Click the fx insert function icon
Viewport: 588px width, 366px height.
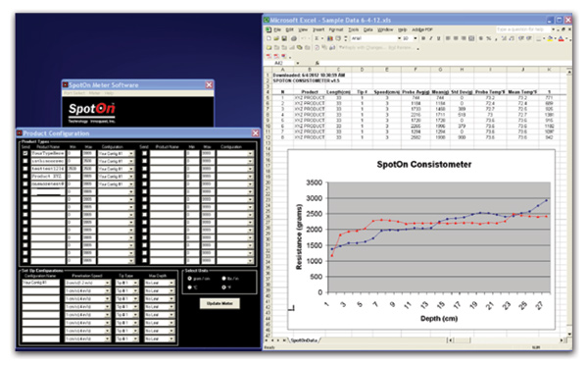317,63
